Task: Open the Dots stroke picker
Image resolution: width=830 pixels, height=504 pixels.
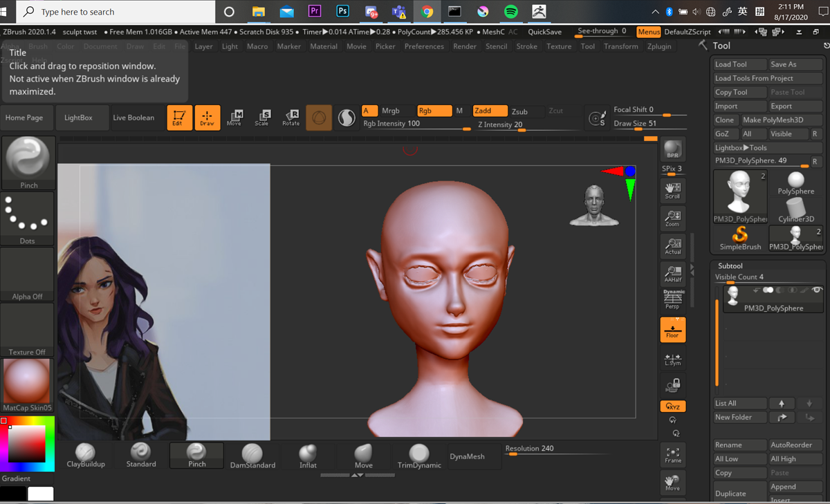Action: pos(28,218)
